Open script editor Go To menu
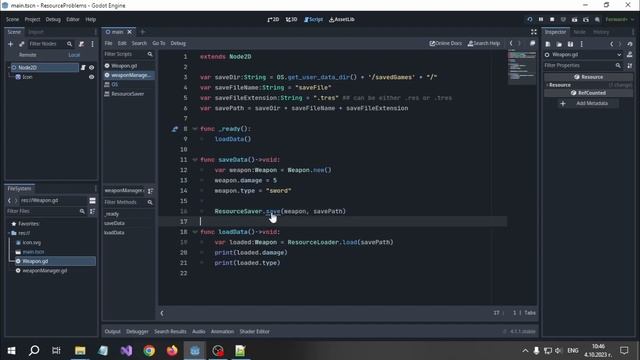The image size is (640, 360). click(159, 43)
